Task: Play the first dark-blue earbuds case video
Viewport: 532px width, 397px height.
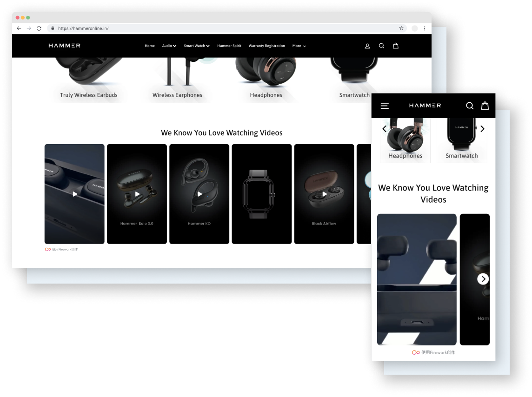Action: (x=75, y=194)
